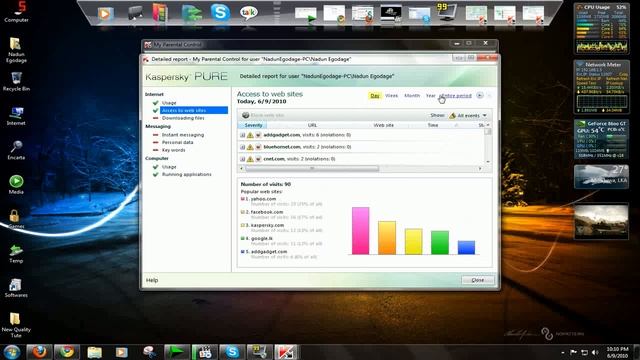Open the Internet desktop shortcut

click(16, 116)
